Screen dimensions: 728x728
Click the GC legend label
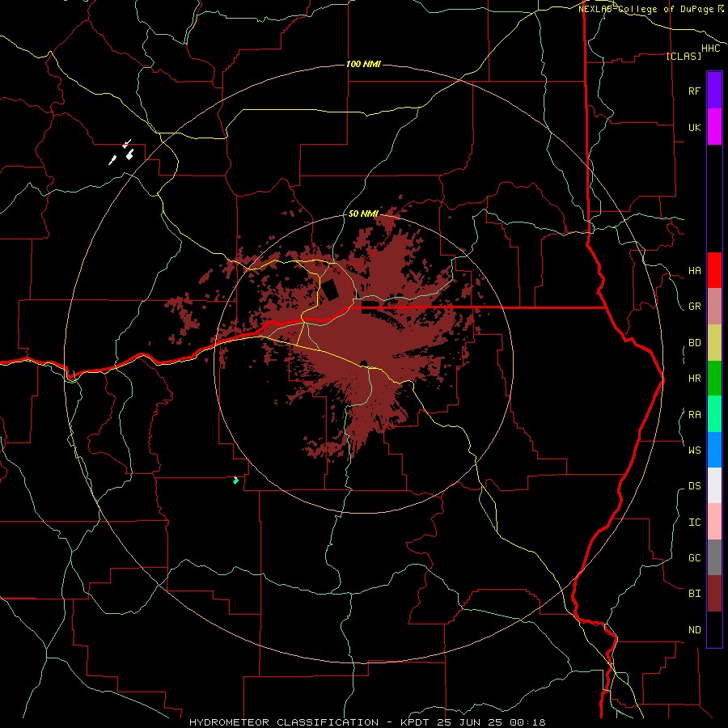[x=694, y=558]
